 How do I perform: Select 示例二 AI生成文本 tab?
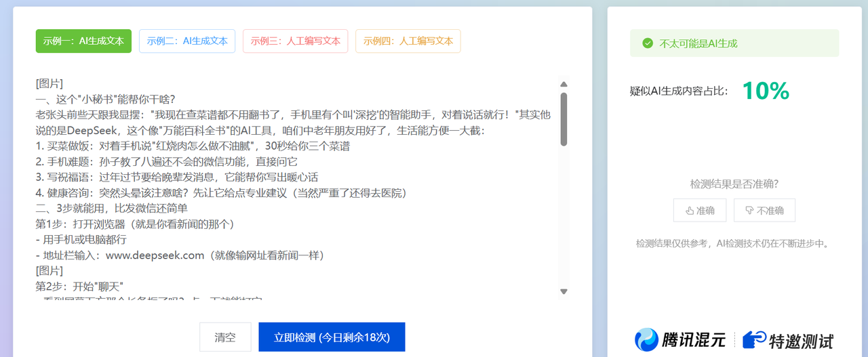coord(187,41)
